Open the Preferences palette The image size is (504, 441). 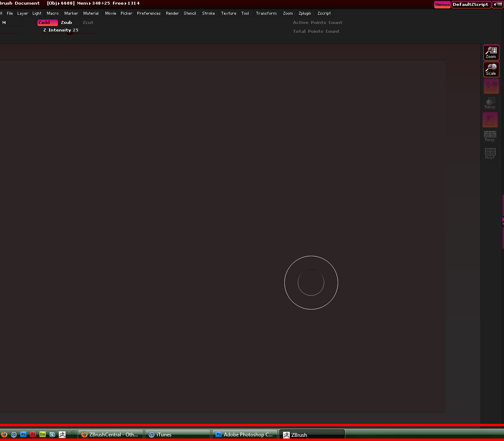149,13
